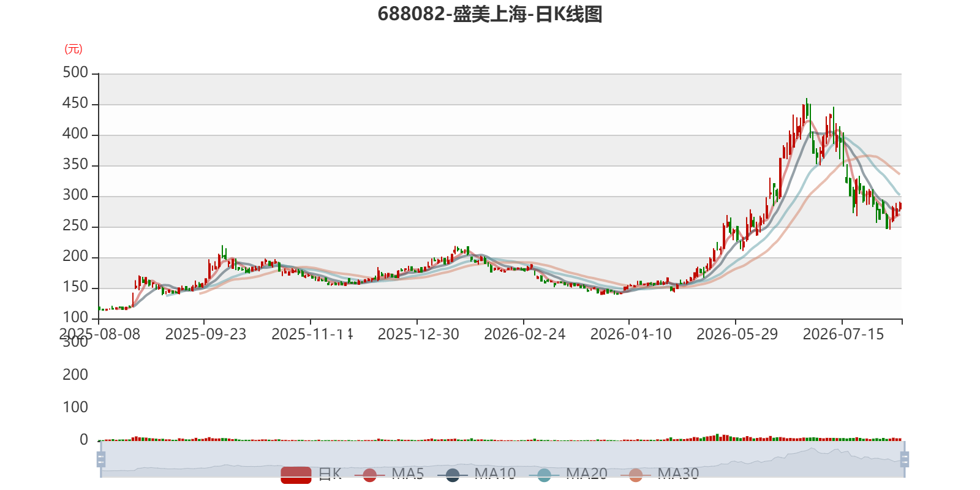The width and height of the screenshot is (980, 490).
Task: Click the 2025-12-30 date axis label
Action: coord(418,334)
